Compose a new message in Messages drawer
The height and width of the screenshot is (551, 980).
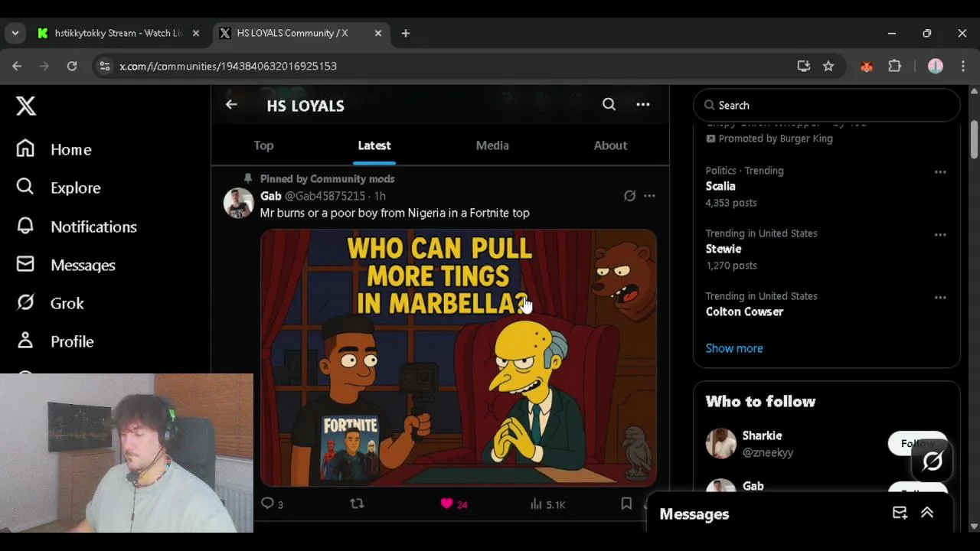coord(900,514)
